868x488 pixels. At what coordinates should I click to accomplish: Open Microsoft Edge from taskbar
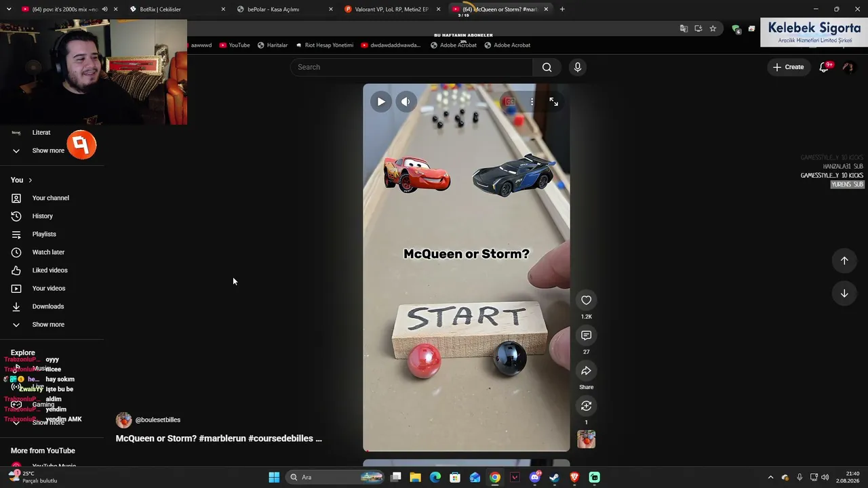(x=435, y=477)
